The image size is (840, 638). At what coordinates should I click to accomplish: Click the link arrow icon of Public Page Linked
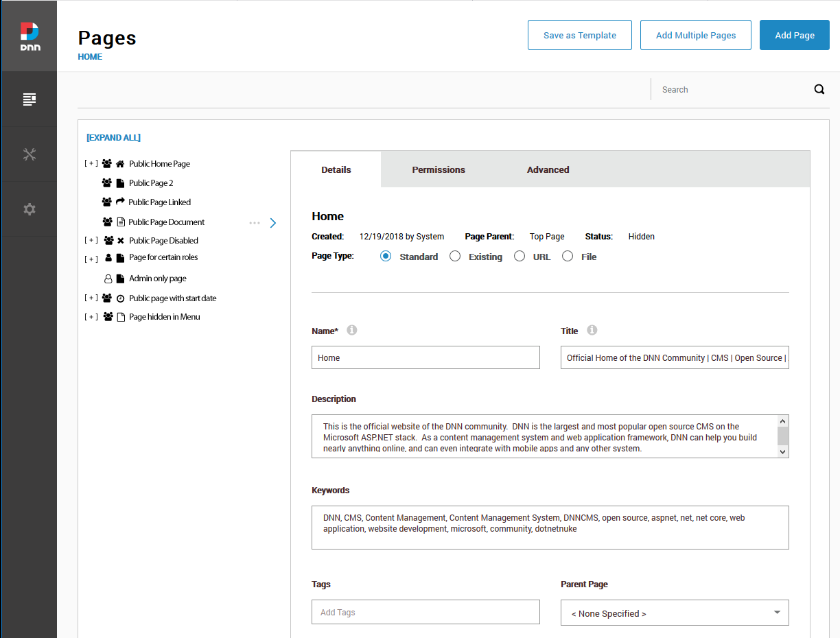coord(120,202)
